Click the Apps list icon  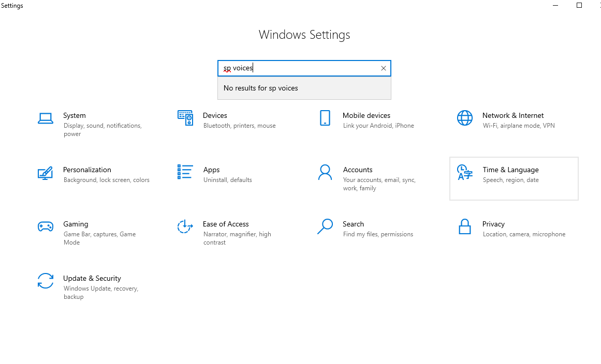tap(185, 172)
